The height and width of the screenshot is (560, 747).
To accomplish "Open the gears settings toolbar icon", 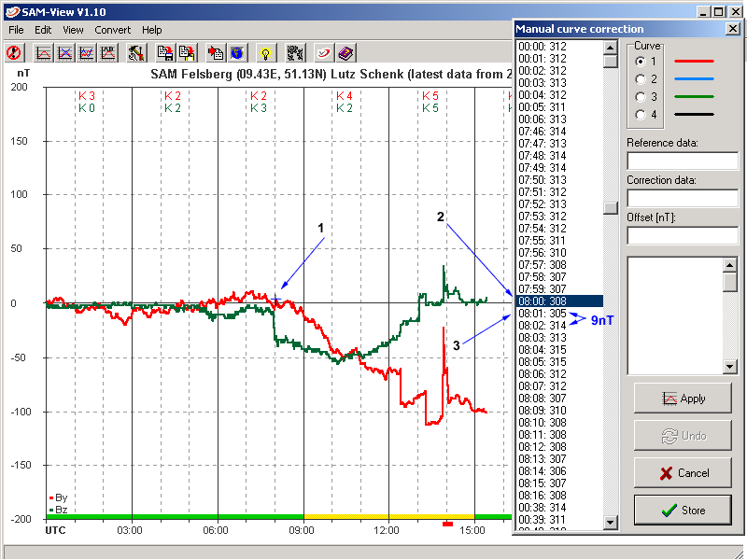I will click(x=295, y=53).
